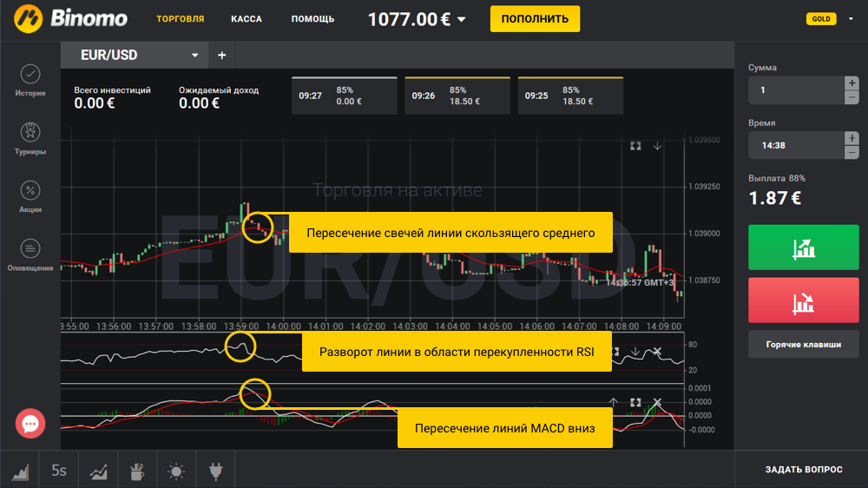Open the КАССА menu

247,19
